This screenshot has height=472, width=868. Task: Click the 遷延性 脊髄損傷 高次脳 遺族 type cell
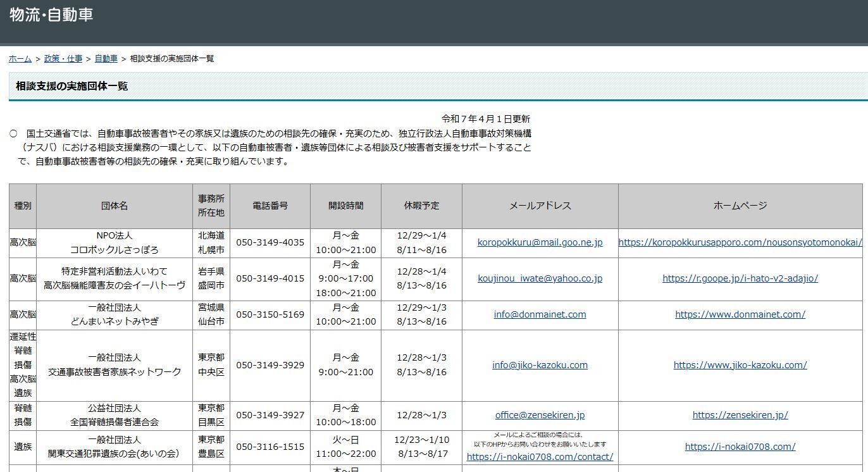coord(23,365)
